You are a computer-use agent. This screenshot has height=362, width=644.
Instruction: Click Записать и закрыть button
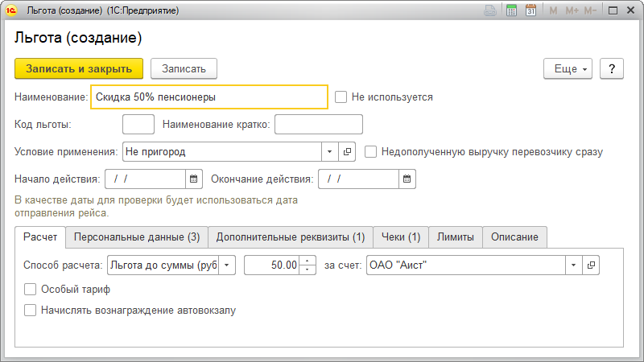coord(79,69)
